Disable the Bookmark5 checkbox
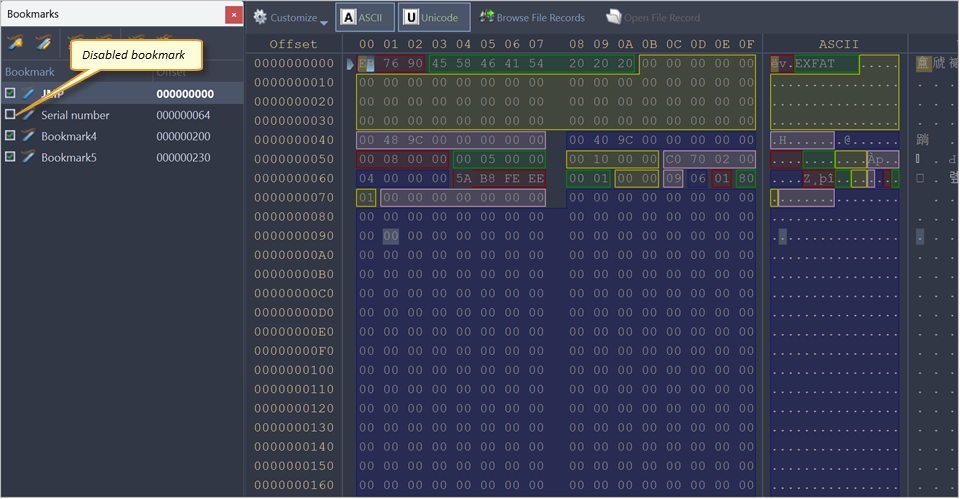The width and height of the screenshot is (960, 499). pyautogui.click(x=10, y=158)
